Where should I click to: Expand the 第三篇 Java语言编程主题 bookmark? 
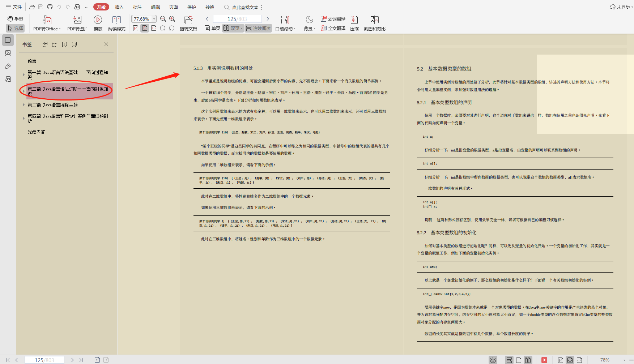[24, 105]
